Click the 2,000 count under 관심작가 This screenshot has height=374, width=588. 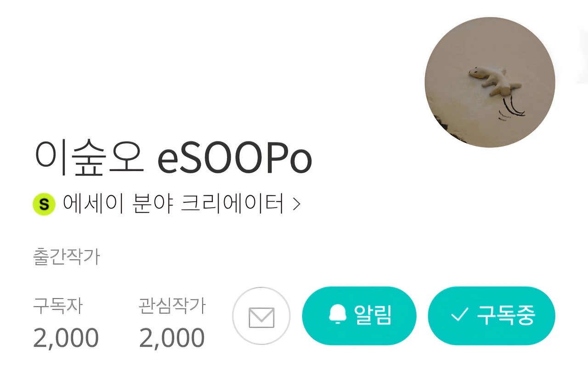point(172,338)
